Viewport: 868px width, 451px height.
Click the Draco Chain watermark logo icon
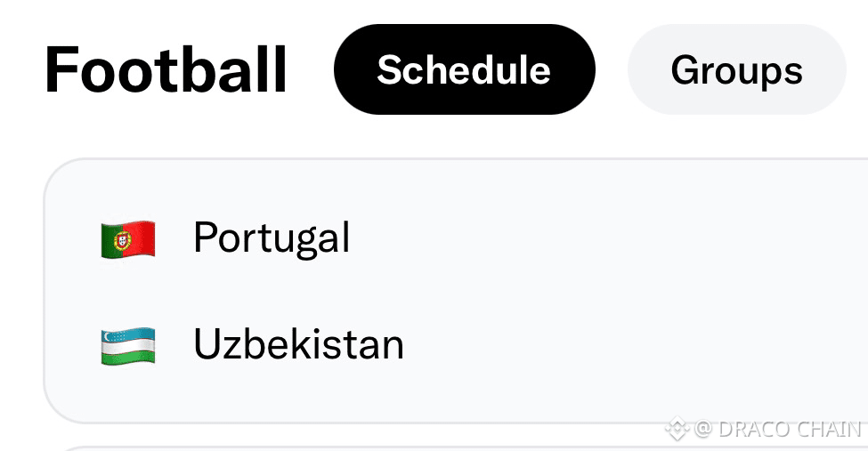coord(677,428)
